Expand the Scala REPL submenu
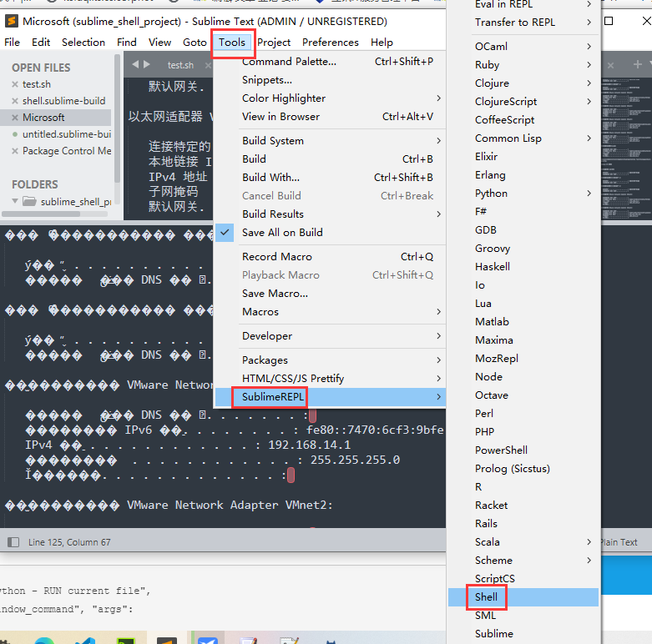Image resolution: width=652 pixels, height=644 pixels. tap(523, 541)
